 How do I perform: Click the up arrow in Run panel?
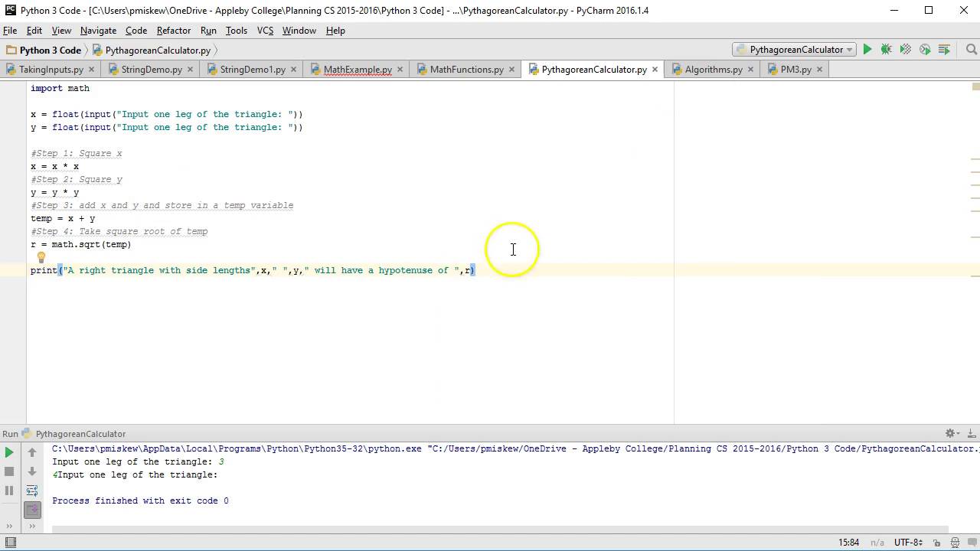click(32, 452)
